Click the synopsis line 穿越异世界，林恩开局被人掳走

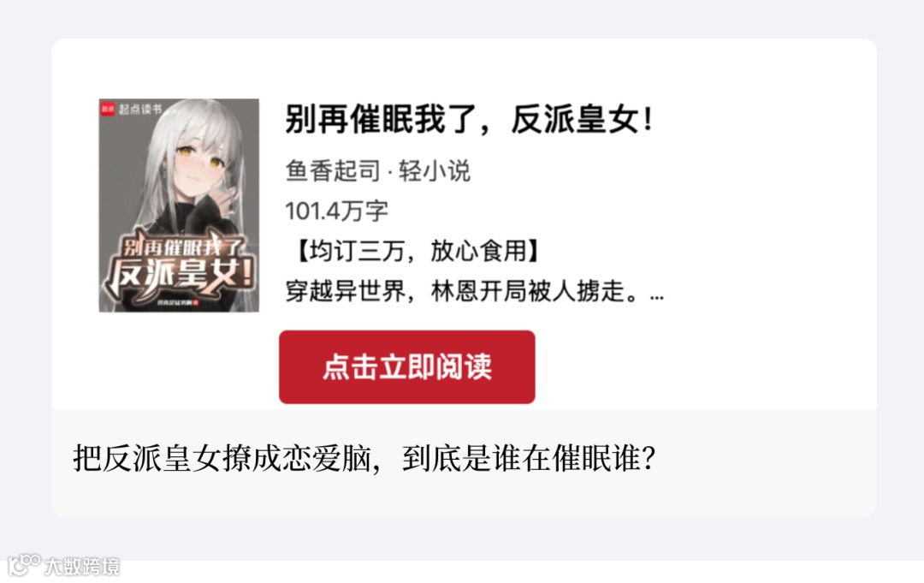[x=461, y=291]
